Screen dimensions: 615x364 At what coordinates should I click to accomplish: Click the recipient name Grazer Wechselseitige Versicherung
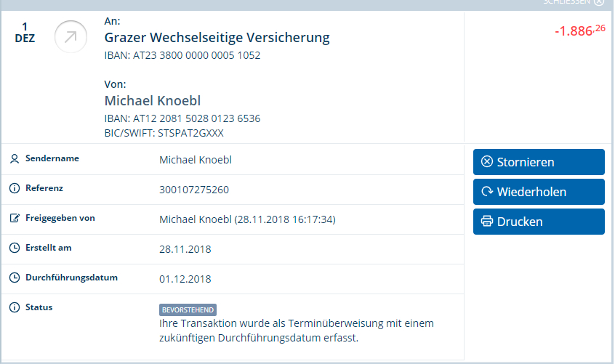217,38
